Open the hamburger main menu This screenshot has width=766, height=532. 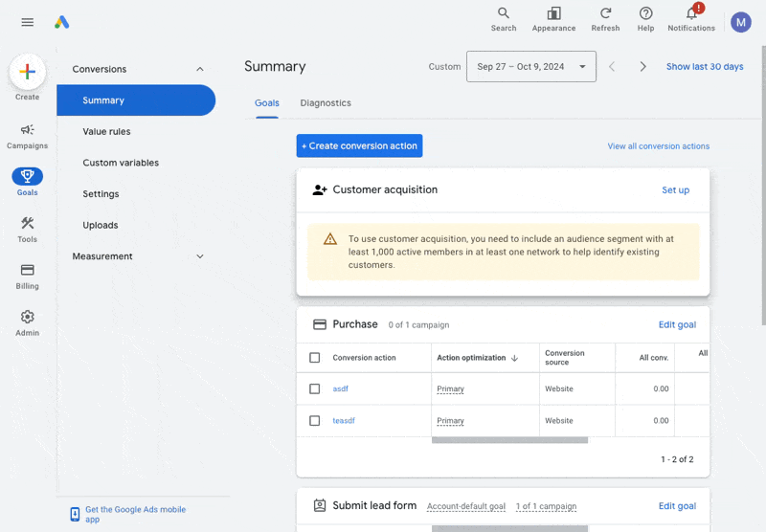tap(28, 22)
